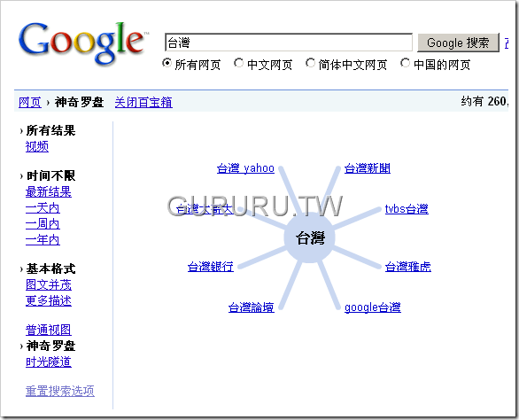519x420 pixels.
Task: Select the 所有网页 radio button
Action: pyautogui.click(x=167, y=63)
